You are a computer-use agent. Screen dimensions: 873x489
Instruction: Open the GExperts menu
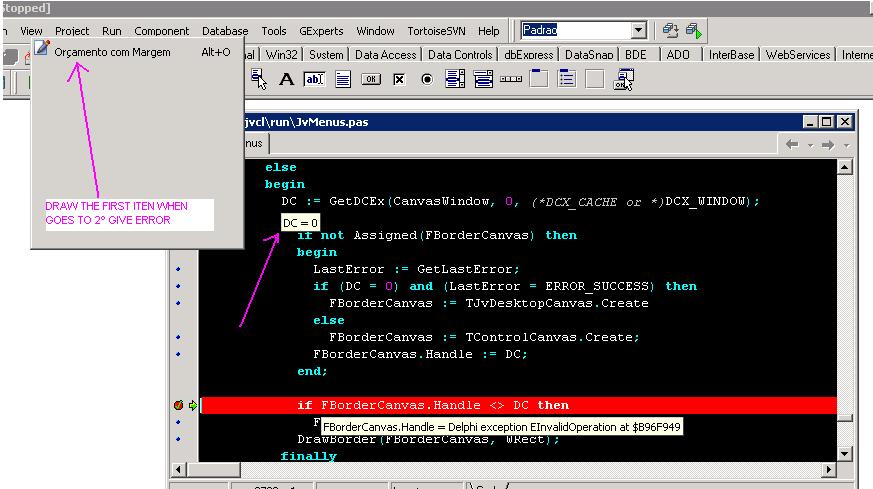tap(320, 31)
